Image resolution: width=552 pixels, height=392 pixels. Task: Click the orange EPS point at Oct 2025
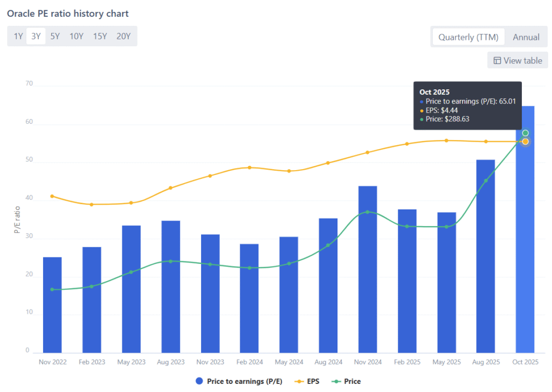(x=525, y=142)
